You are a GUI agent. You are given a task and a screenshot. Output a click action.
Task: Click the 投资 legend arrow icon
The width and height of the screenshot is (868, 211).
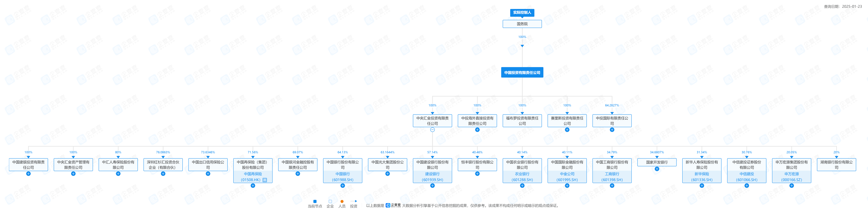tap(353, 201)
